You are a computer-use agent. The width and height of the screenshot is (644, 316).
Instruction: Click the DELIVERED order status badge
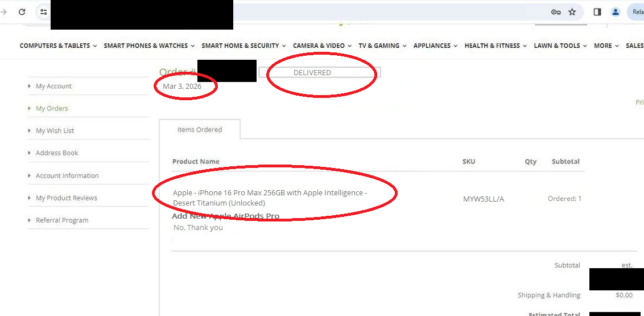[312, 73]
